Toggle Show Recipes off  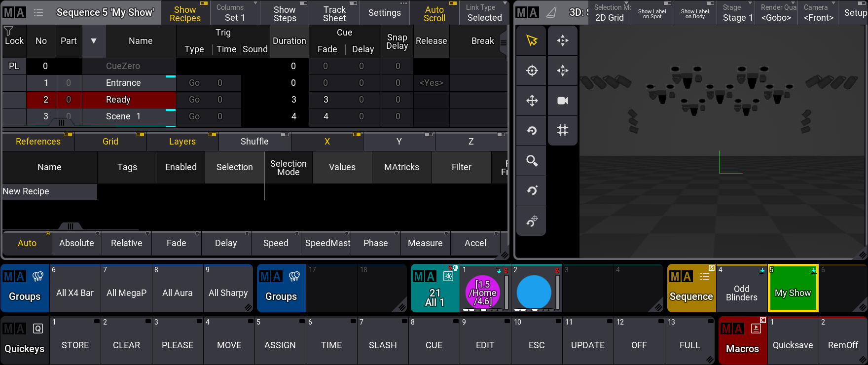[x=185, y=13]
